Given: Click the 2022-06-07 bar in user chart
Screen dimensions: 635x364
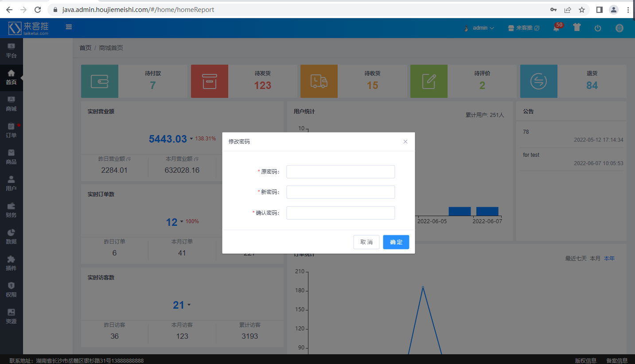Looking at the screenshot, I should click(x=487, y=211).
